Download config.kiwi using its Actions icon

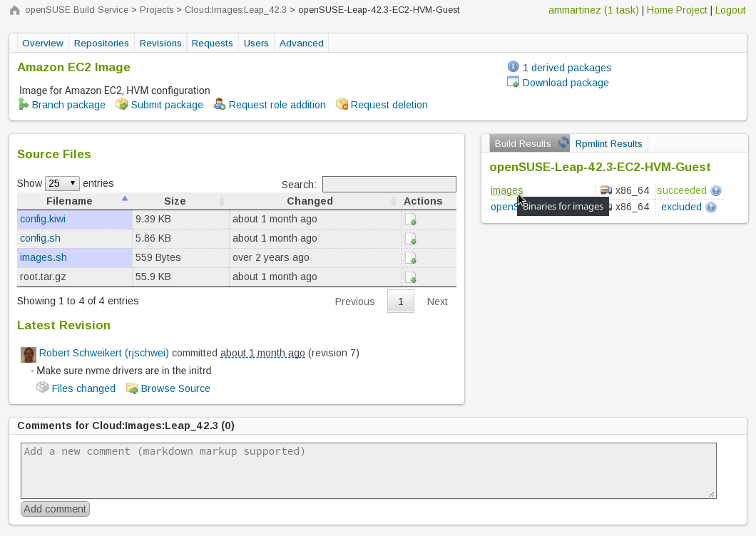[410, 219]
